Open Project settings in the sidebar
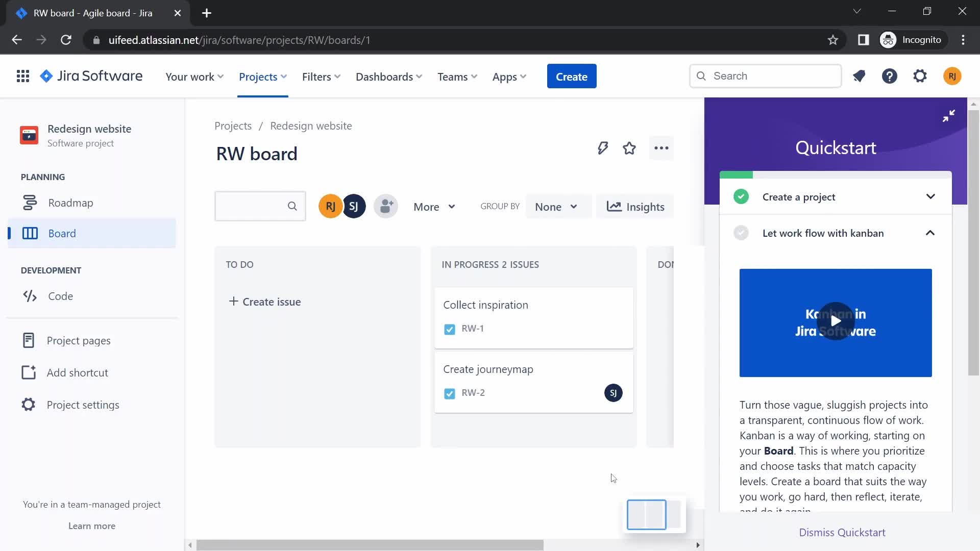Viewport: 980px width, 551px height. [92, 405]
